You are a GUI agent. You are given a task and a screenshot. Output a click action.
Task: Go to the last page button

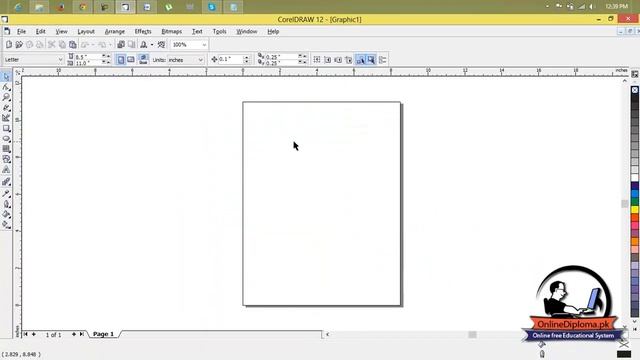[x=81, y=334]
